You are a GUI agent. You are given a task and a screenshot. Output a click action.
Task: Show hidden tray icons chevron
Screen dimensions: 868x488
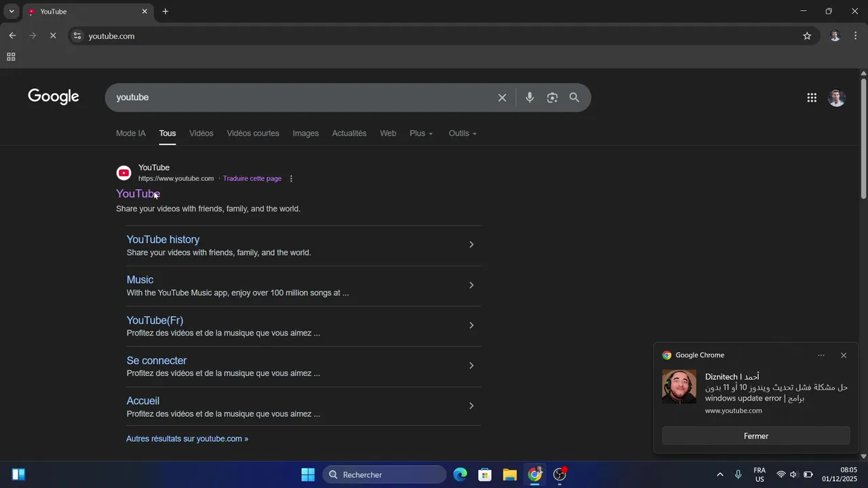click(719, 474)
